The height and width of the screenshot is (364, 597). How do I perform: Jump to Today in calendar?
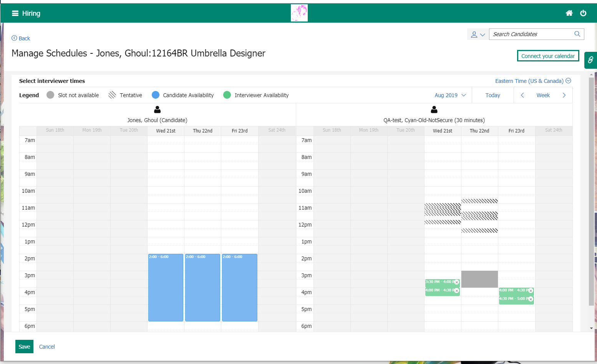(x=493, y=95)
